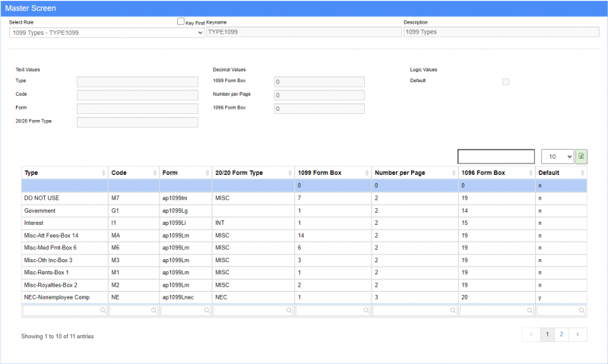This screenshot has width=608, height=364.
Task: Click magnifier icon in Type column filter
Action: point(101,310)
